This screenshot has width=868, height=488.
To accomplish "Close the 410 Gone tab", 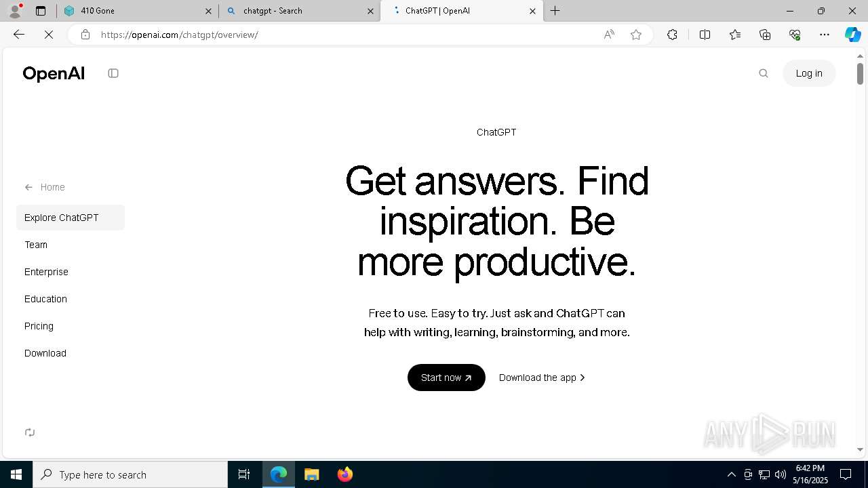I will pos(208,11).
